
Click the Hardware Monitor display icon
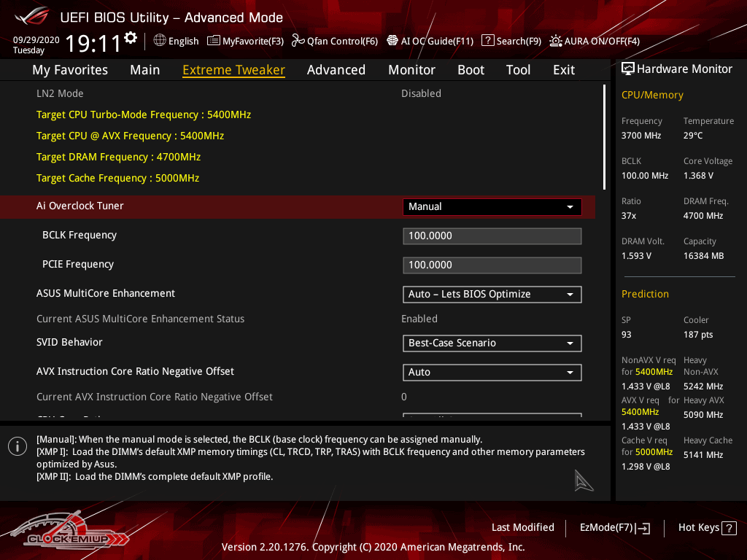627,69
